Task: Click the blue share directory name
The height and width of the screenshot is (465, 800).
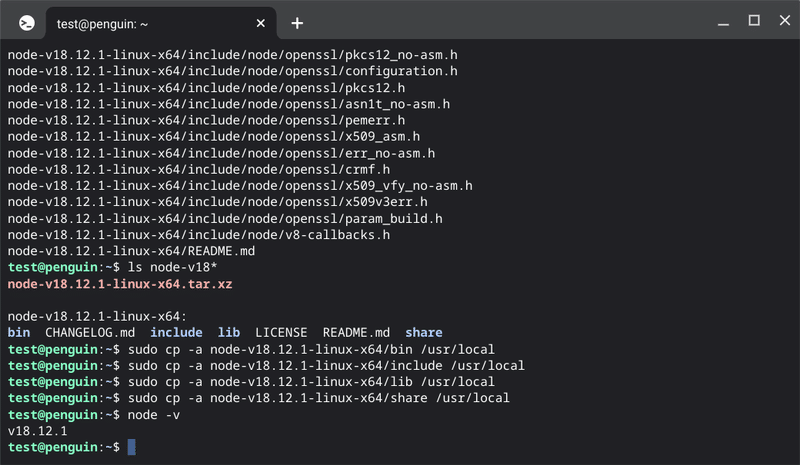Action: click(x=424, y=333)
